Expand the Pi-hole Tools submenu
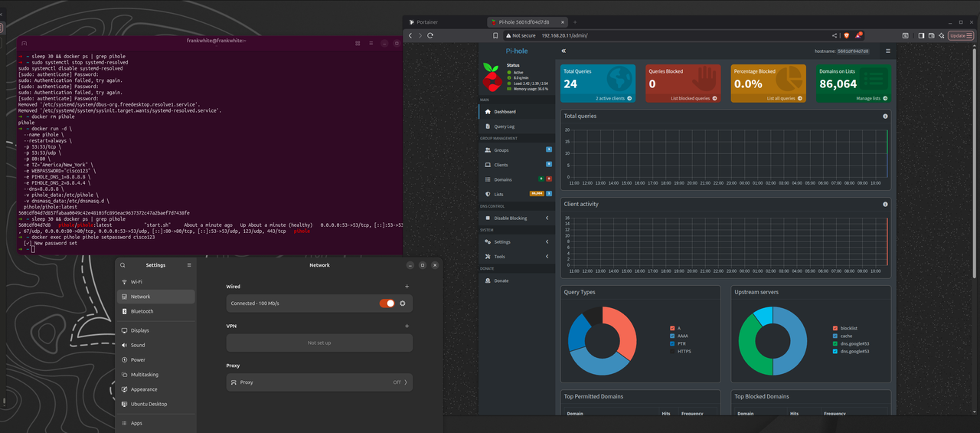Viewport: 980px width, 433px height. (x=517, y=257)
